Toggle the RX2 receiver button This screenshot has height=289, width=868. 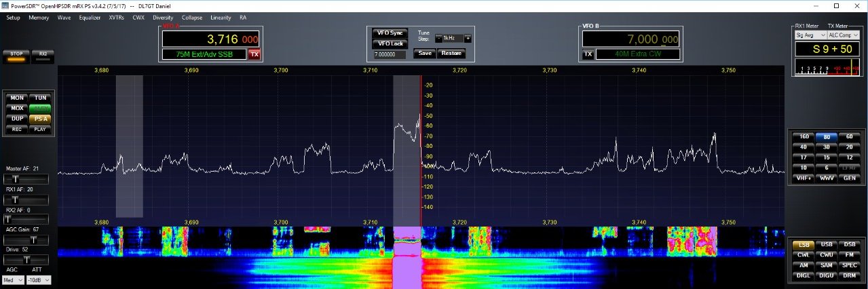(42, 56)
